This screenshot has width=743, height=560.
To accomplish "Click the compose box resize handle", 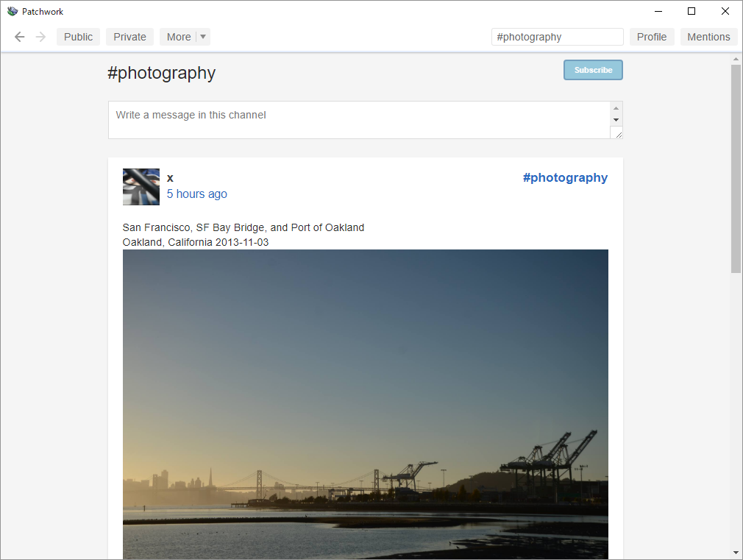I will [616, 132].
